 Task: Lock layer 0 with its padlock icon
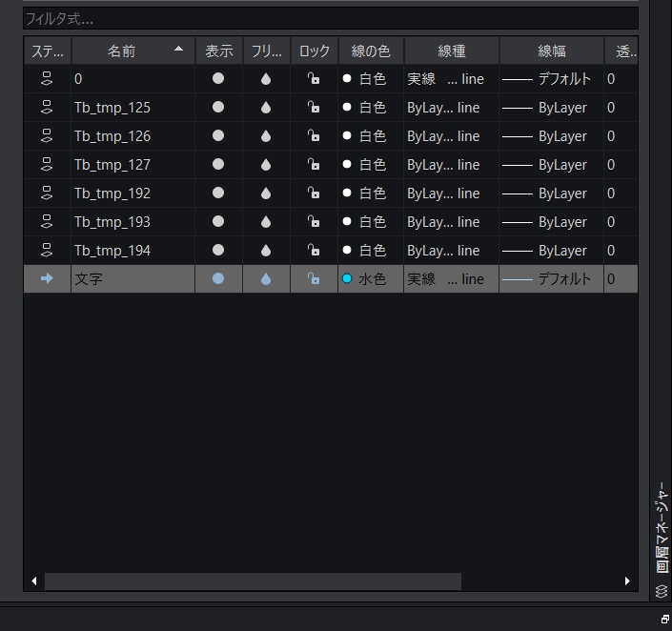[x=314, y=78]
